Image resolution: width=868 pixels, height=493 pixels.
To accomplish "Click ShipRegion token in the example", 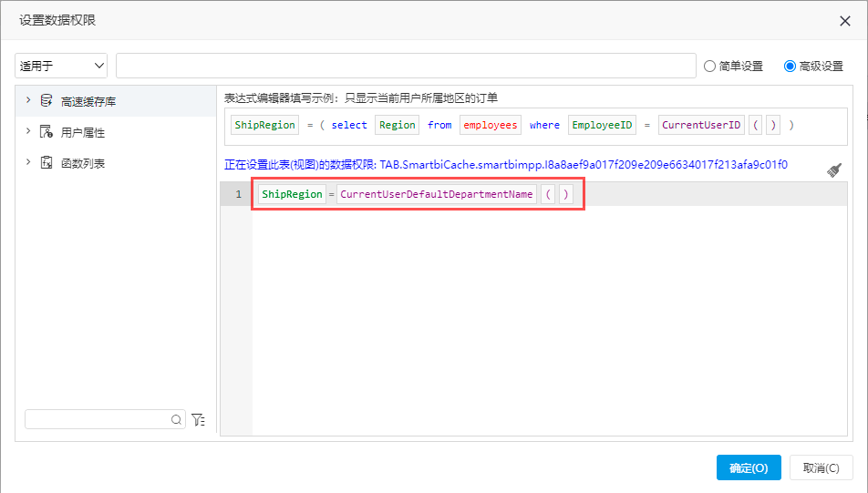I will (264, 125).
